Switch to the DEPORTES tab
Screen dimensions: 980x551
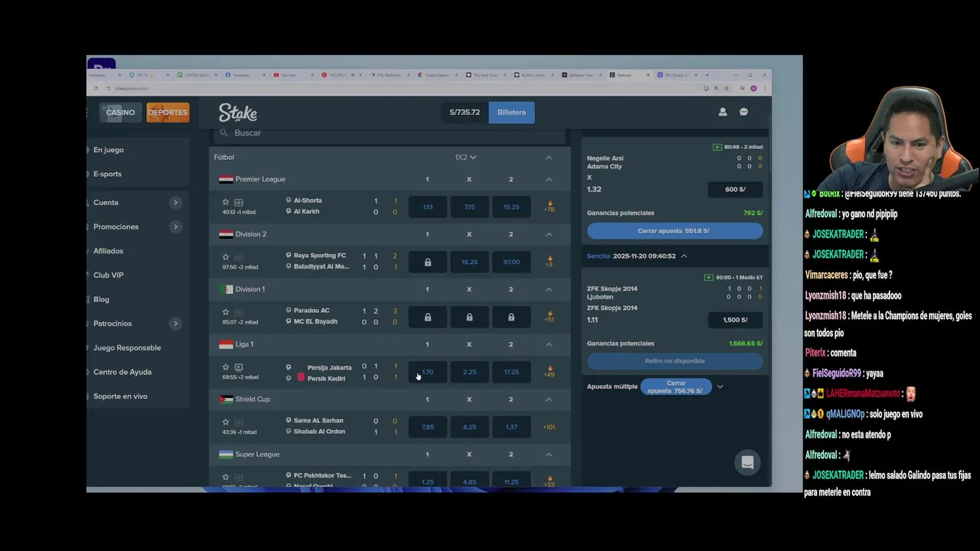click(x=168, y=112)
